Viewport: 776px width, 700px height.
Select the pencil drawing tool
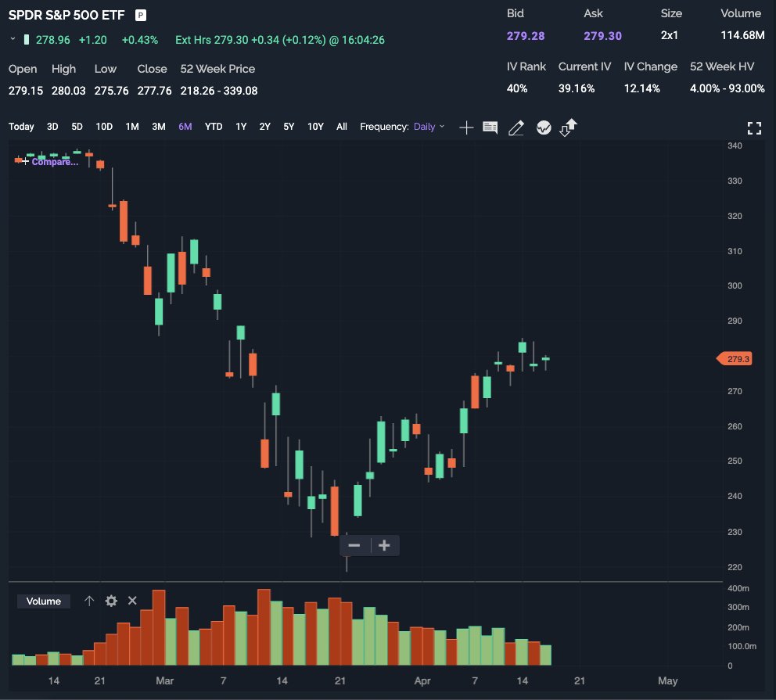[x=516, y=127]
